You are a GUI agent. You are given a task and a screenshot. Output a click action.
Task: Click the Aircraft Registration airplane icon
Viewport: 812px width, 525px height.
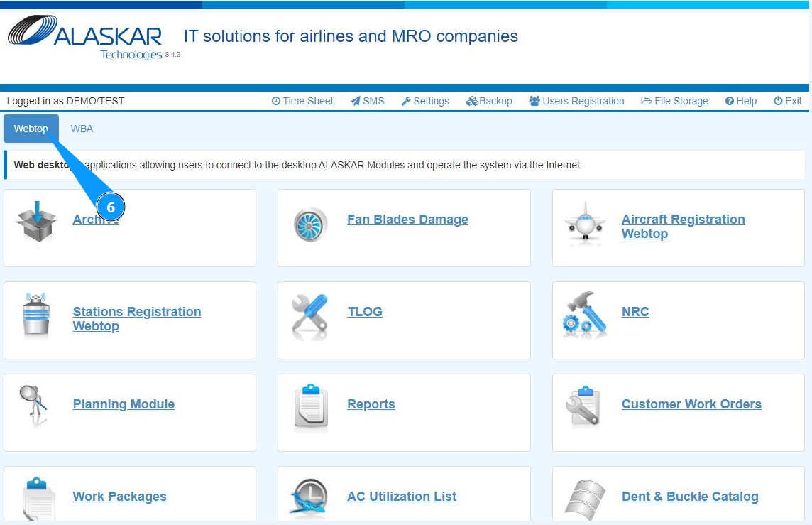(585, 223)
